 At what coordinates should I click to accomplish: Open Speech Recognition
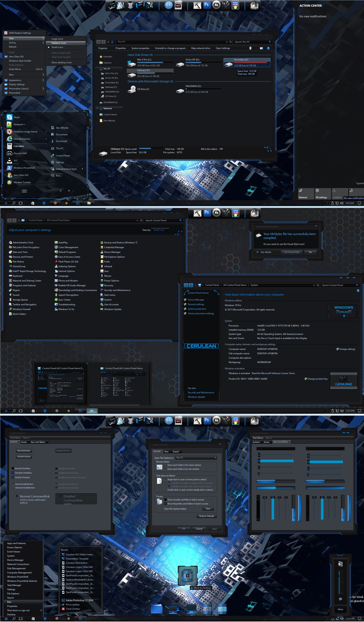pyautogui.click(x=67, y=295)
